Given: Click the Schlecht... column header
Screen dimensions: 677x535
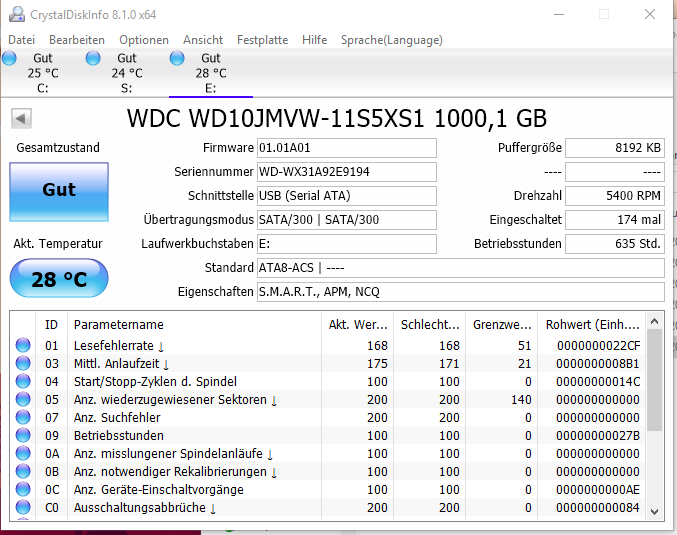Looking at the screenshot, I should pos(430,325).
